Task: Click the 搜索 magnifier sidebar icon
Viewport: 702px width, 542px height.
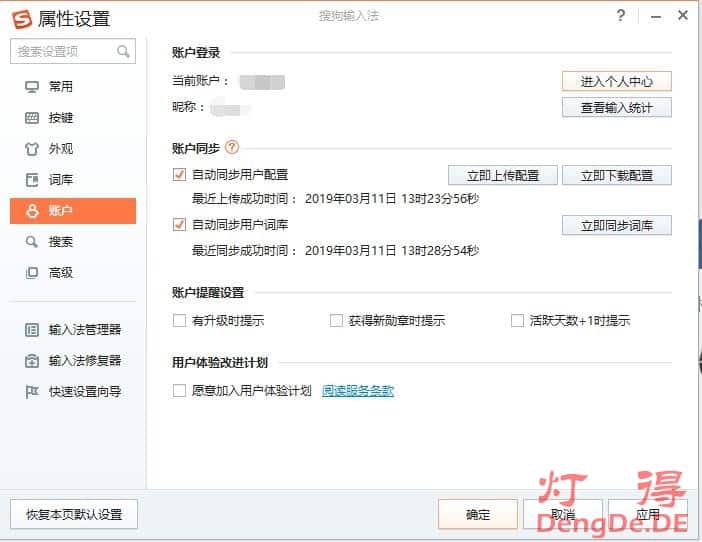Action: [32, 242]
